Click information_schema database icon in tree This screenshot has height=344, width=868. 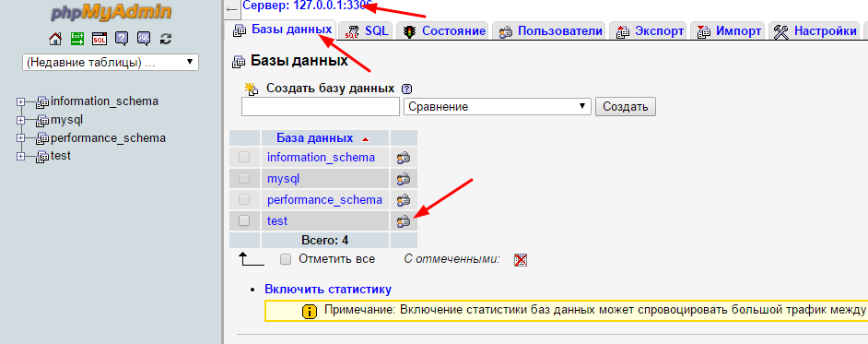(x=42, y=102)
